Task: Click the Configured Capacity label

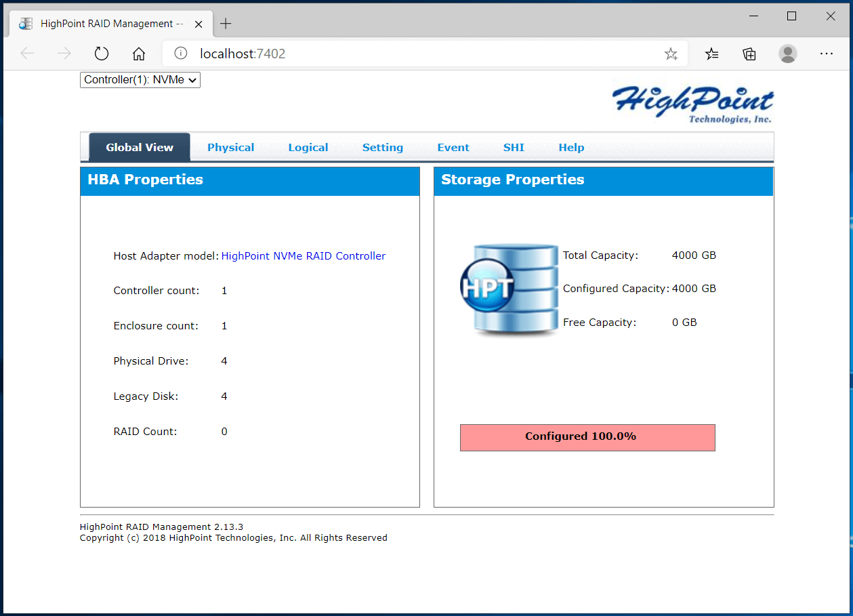Action: coord(617,289)
